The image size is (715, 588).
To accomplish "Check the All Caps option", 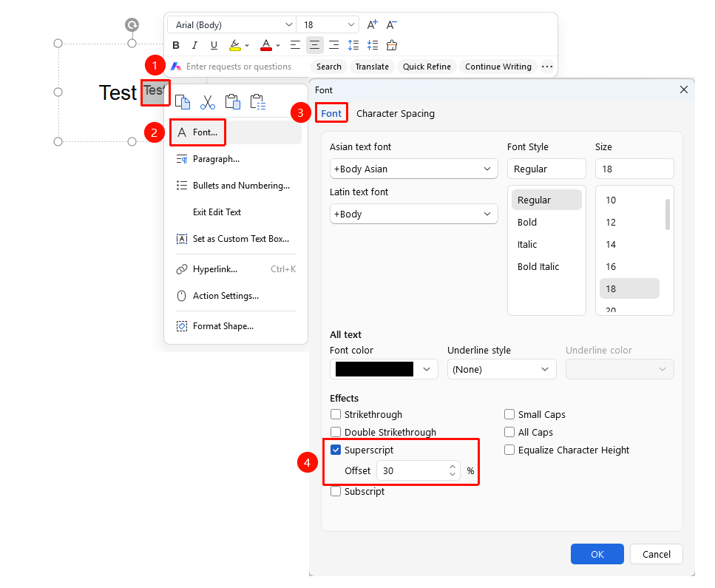I will [509, 432].
